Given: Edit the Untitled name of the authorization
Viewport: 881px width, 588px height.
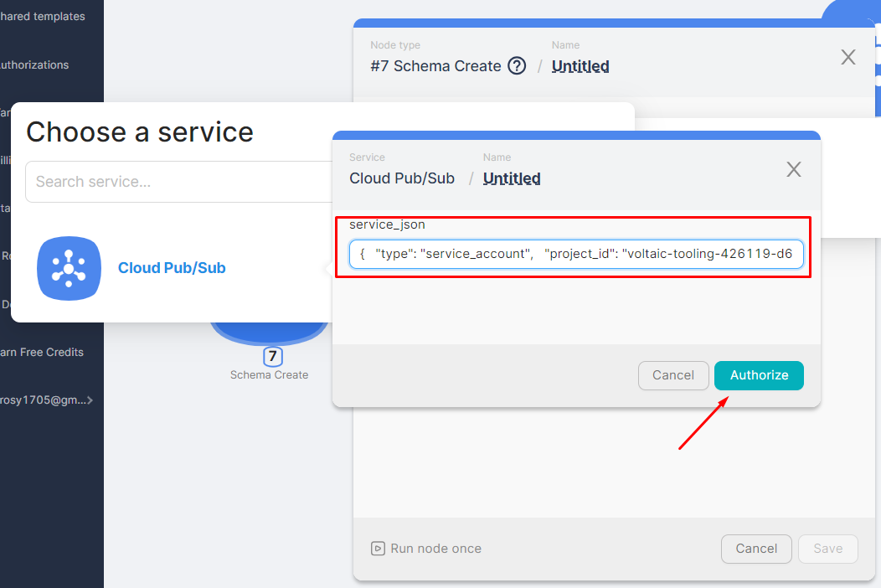Looking at the screenshot, I should (x=512, y=178).
